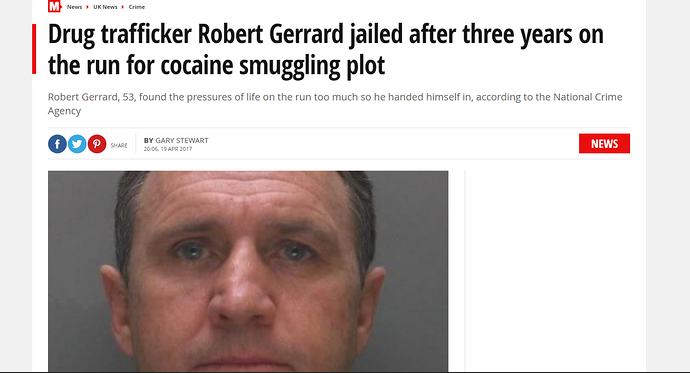Click the red NEWS category button

coord(604,143)
